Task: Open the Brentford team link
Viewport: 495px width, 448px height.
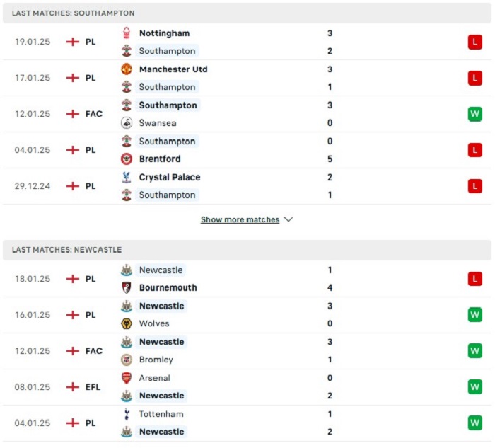Action: pos(160,159)
